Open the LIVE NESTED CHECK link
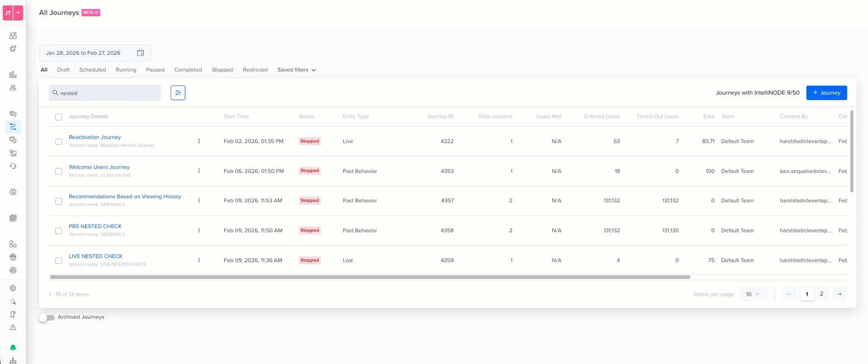 coord(96,256)
